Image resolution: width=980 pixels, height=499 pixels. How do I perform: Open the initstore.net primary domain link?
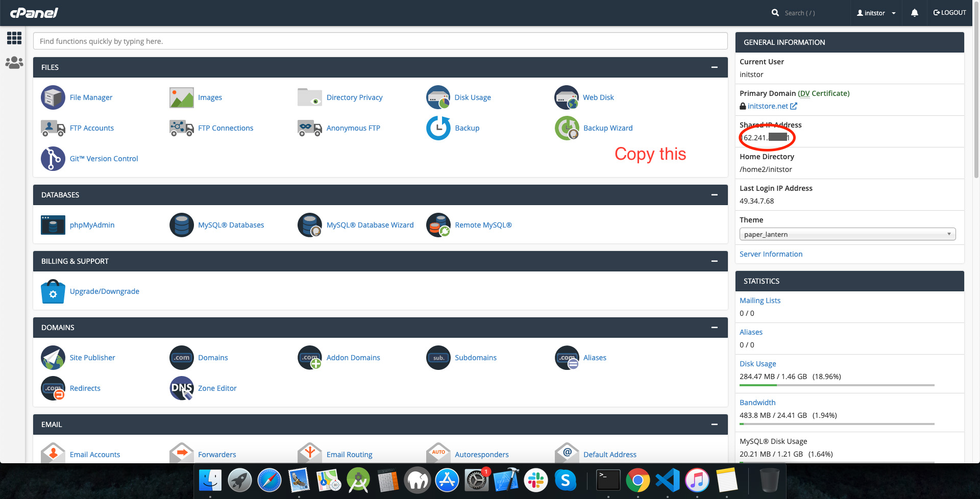click(x=768, y=106)
